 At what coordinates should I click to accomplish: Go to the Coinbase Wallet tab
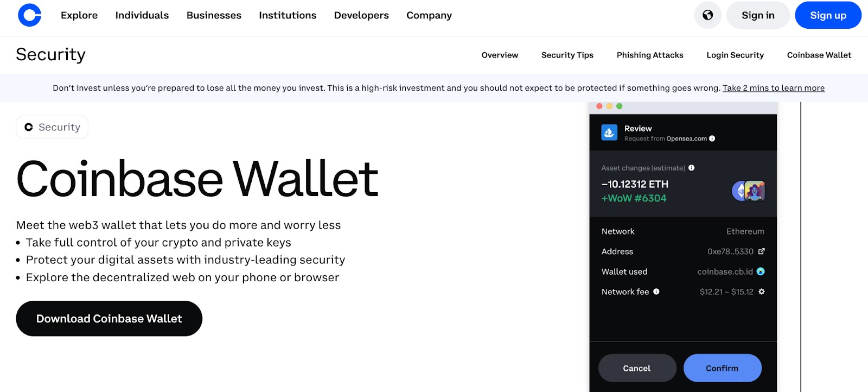point(819,55)
